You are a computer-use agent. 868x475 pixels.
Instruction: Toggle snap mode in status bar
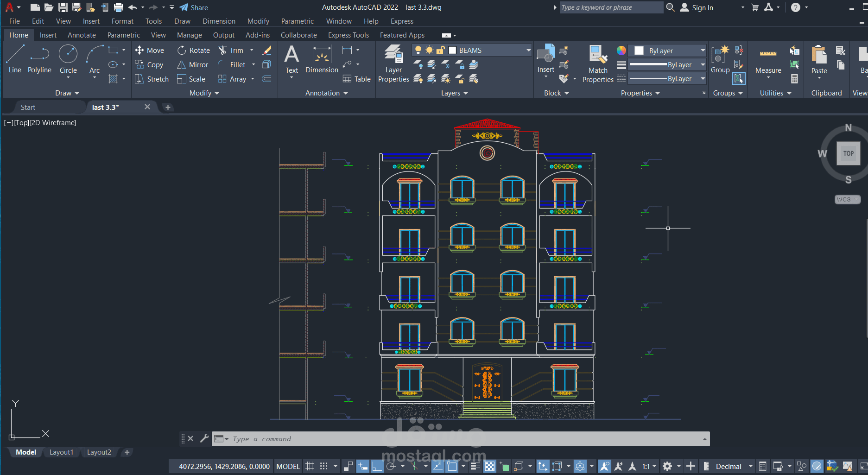324,466
